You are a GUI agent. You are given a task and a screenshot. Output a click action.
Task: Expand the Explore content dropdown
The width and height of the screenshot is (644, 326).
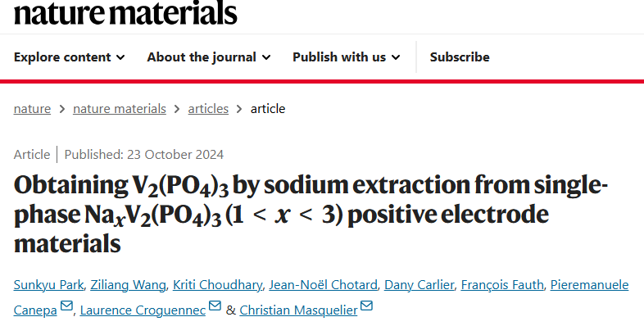point(69,57)
